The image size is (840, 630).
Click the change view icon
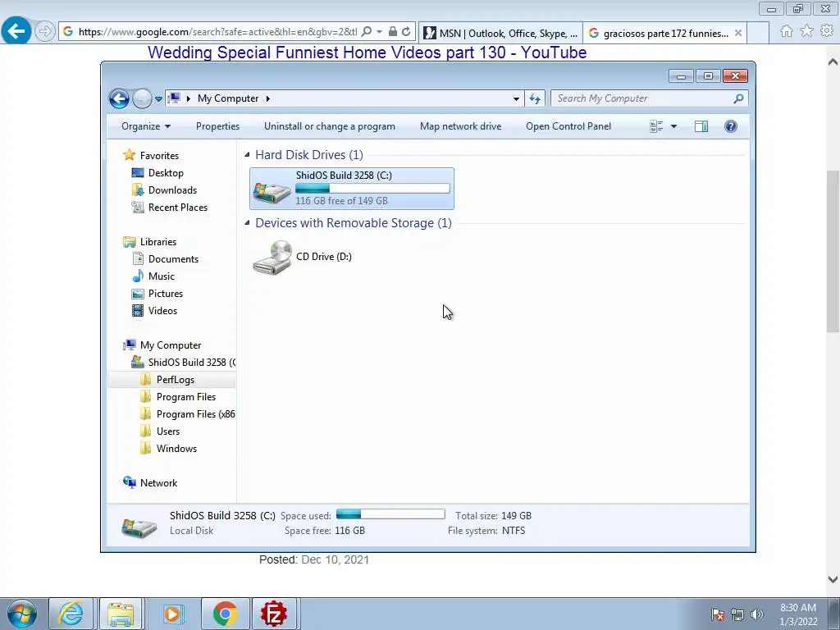point(656,126)
